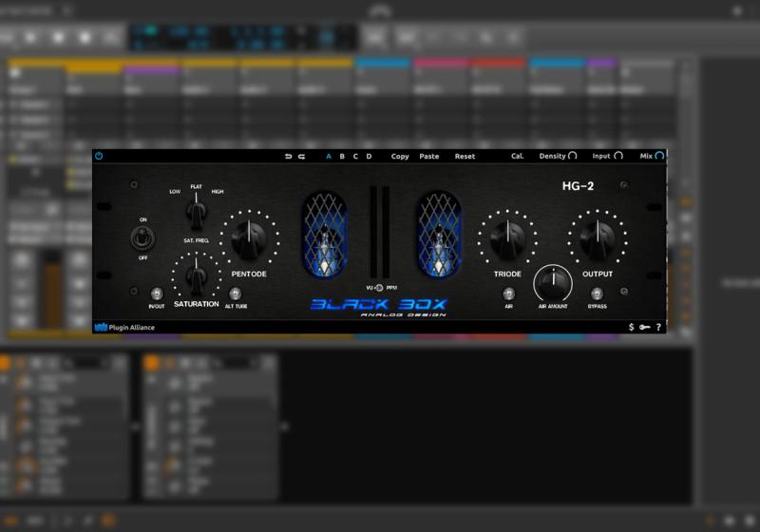
Task: Switch the VU/PPM meter mode toggle
Action: [379, 288]
